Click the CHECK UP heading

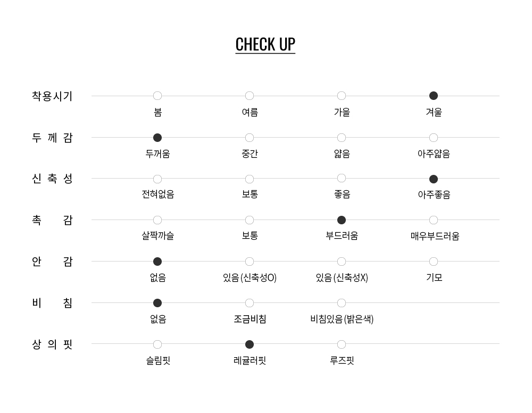(265, 44)
